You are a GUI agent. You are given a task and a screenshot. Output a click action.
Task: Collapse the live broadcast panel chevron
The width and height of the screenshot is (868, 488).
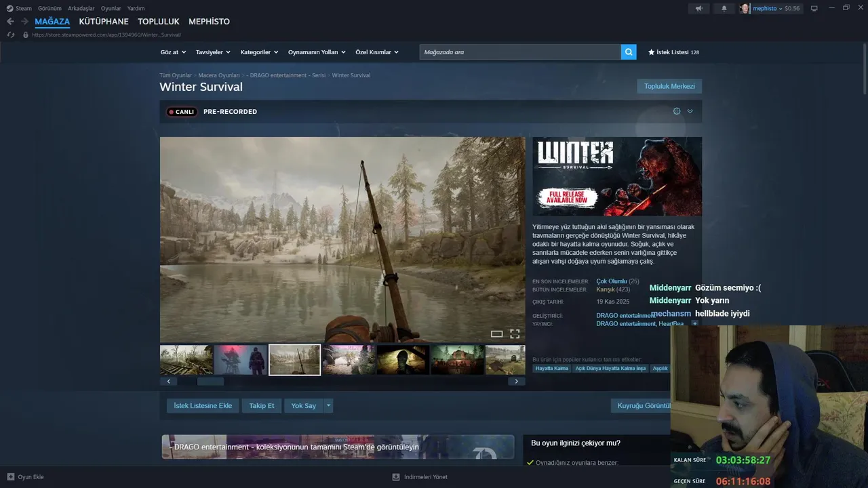click(x=690, y=111)
